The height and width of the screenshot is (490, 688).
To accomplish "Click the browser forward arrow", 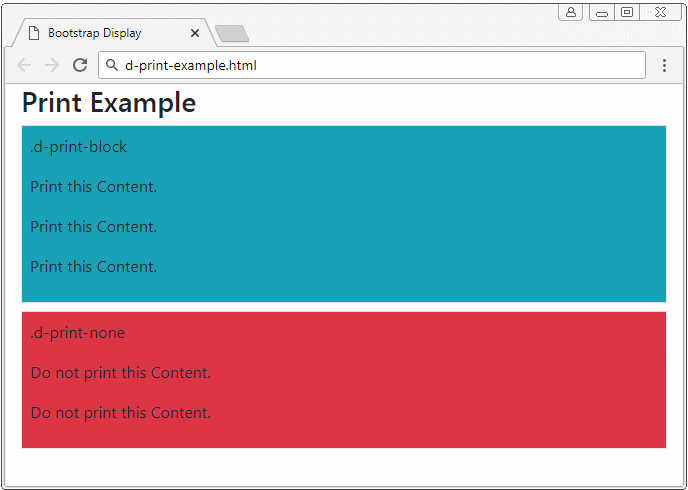I will pyautogui.click(x=52, y=65).
